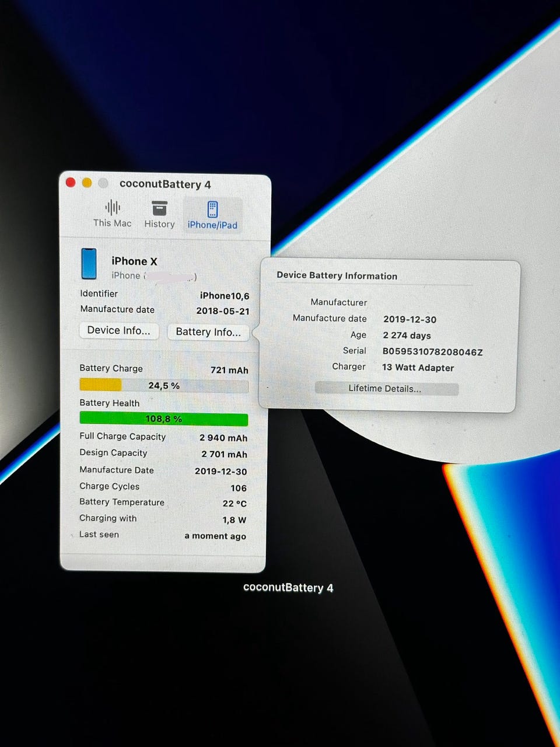Click the 'Device Battery Information' heading
The height and width of the screenshot is (747, 560).
(x=337, y=275)
